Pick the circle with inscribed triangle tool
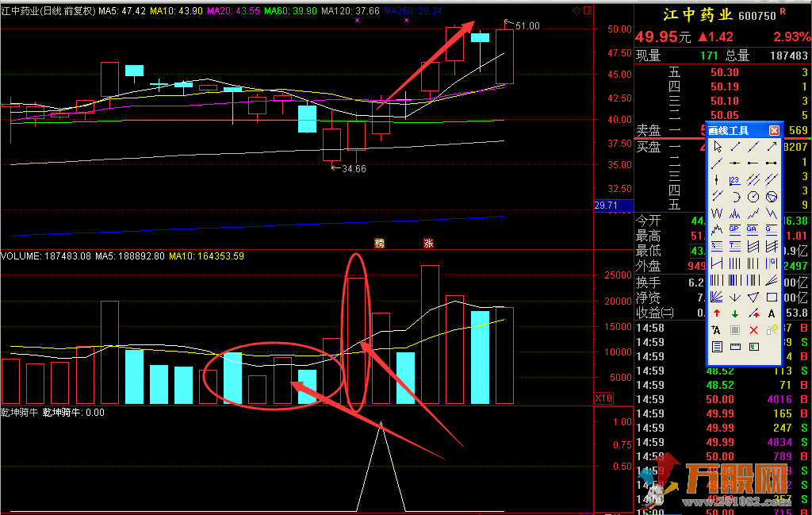 coord(772,196)
